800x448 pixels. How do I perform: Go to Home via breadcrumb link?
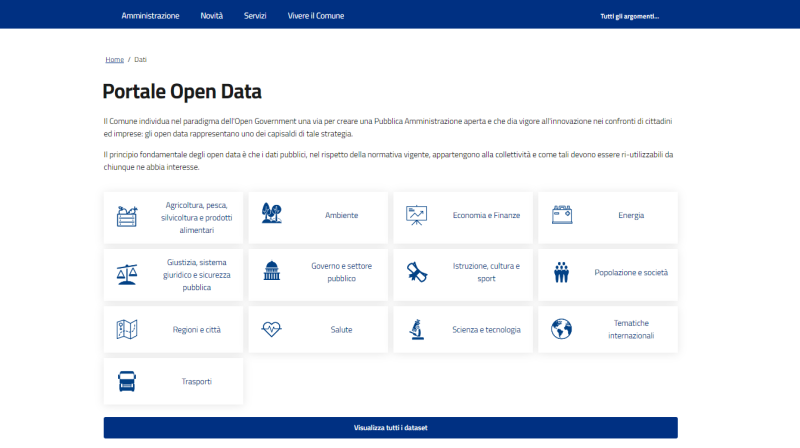(114, 60)
